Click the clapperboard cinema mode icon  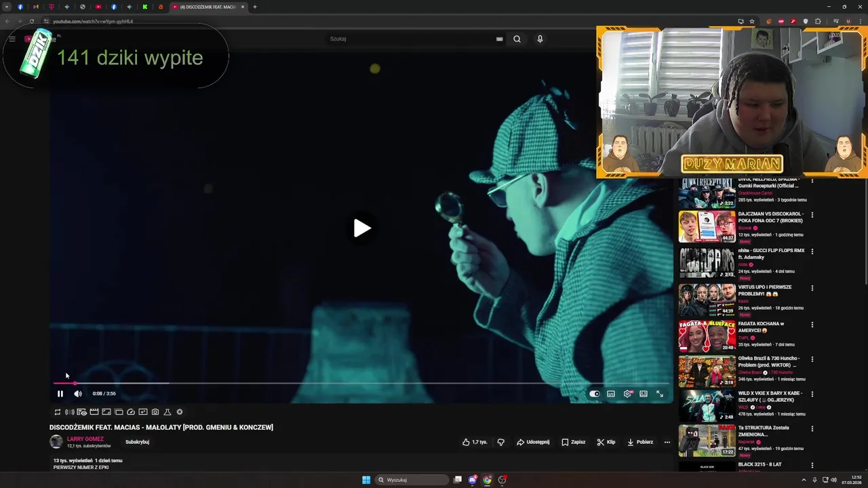[94, 412]
